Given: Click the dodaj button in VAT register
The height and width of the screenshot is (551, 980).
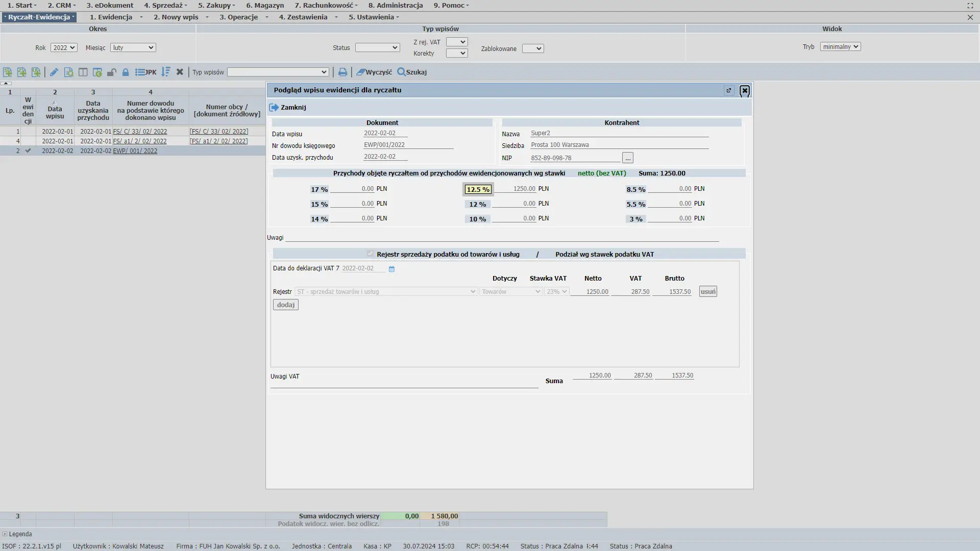Looking at the screenshot, I should coord(285,305).
